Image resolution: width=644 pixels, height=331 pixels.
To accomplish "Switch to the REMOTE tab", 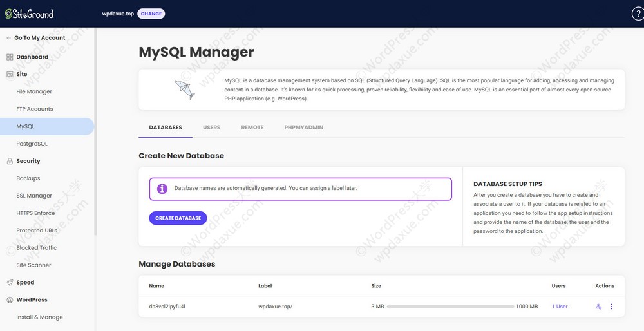I will coord(252,128).
